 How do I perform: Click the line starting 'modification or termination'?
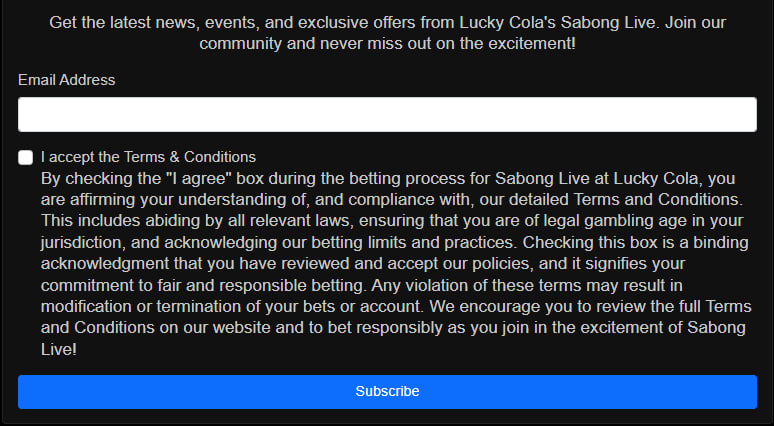tap(396, 307)
